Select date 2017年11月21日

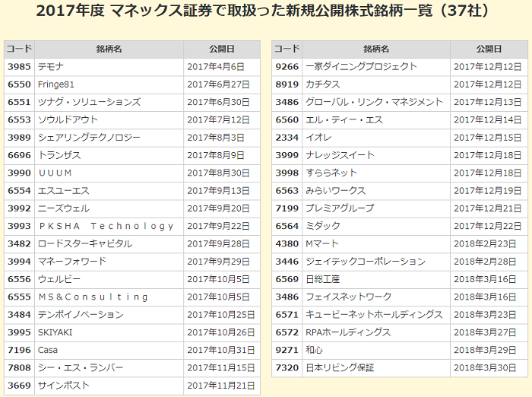click(x=221, y=385)
